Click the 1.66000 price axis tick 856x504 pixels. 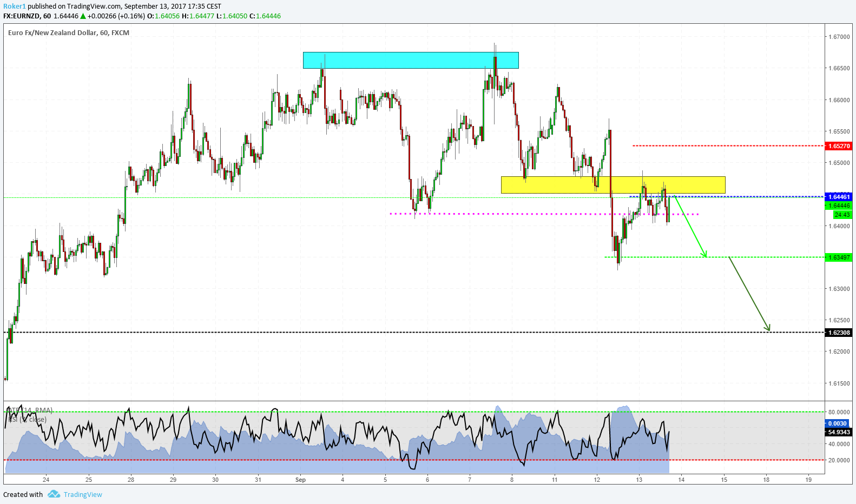pyautogui.click(x=839, y=100)
